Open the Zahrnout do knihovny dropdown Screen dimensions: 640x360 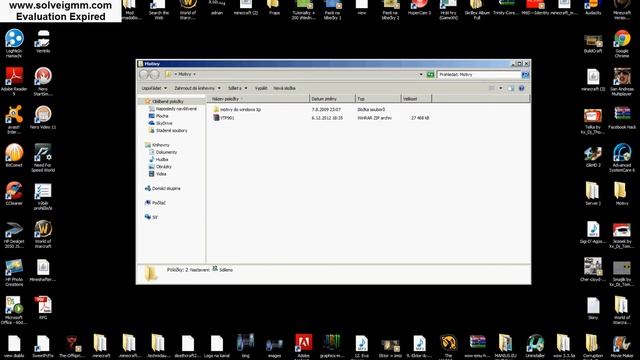click(197, 88)
